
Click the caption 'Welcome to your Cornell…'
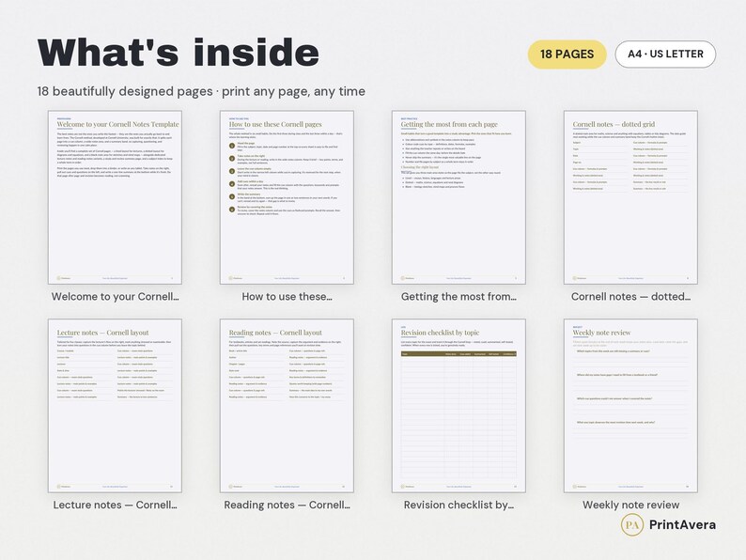(x=116, y=296)
